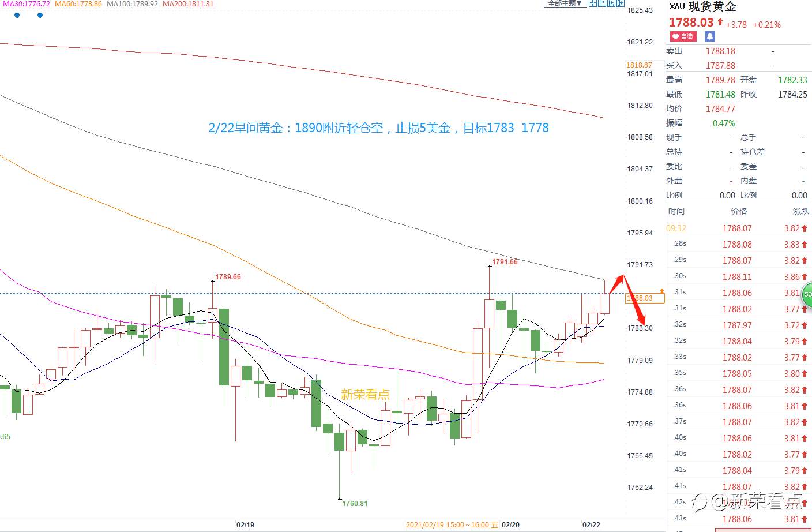812x532 pixels.
Task: Click the first chart toolbar icon beside 全部主题
Action: click(593, 3)
